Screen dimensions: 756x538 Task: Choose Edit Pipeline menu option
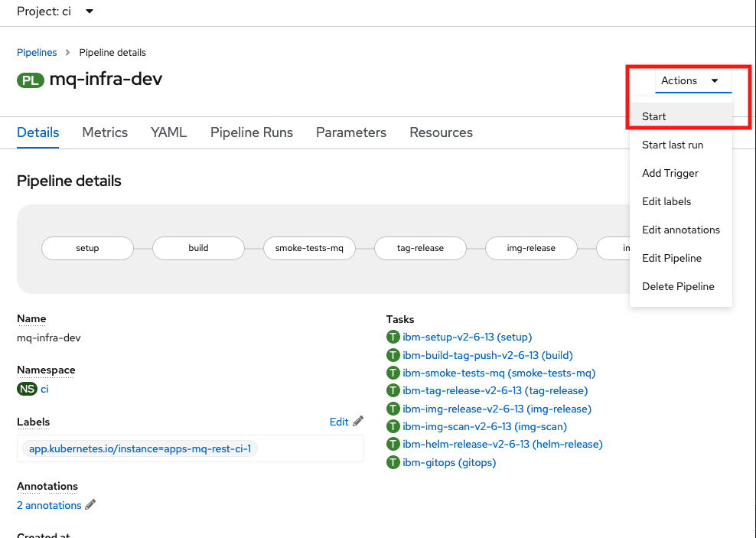[x=681, y=258]
